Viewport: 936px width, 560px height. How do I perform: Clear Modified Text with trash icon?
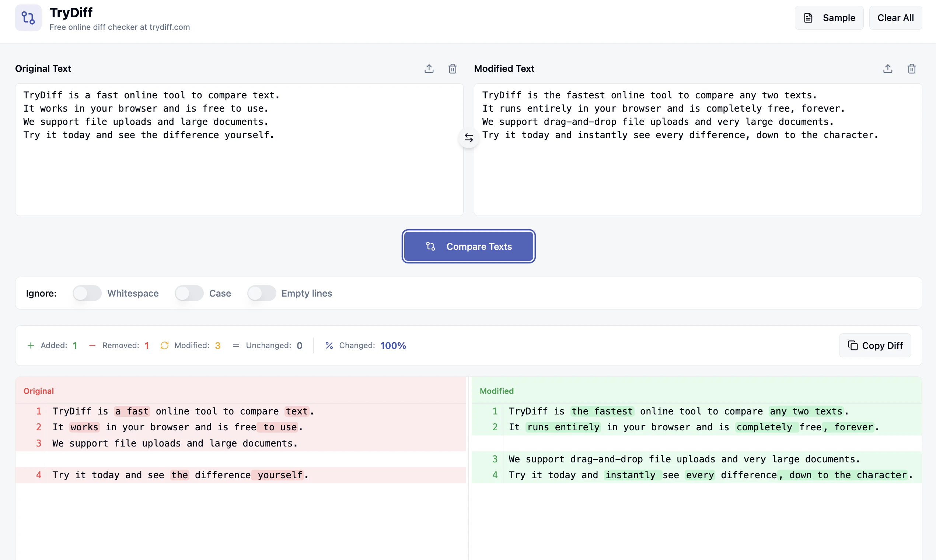pyautogui.click(x=911, y=69)
